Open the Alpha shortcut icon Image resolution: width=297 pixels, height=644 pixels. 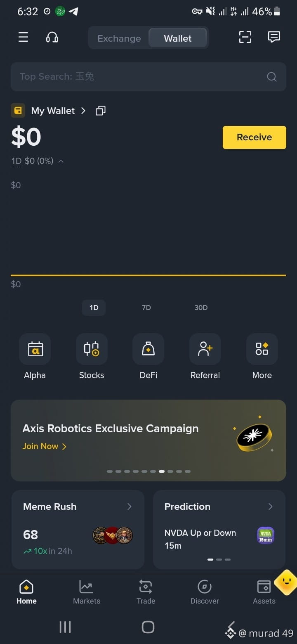[35, 349]
